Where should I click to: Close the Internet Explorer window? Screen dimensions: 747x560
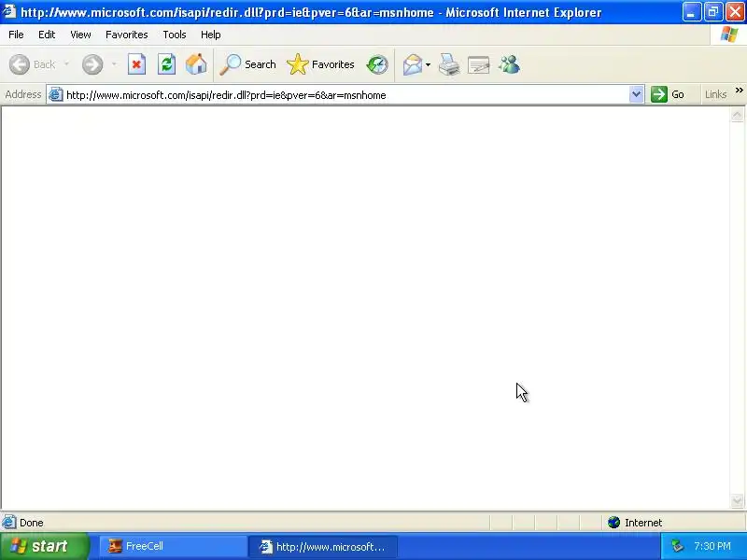(x=735, y=12)
